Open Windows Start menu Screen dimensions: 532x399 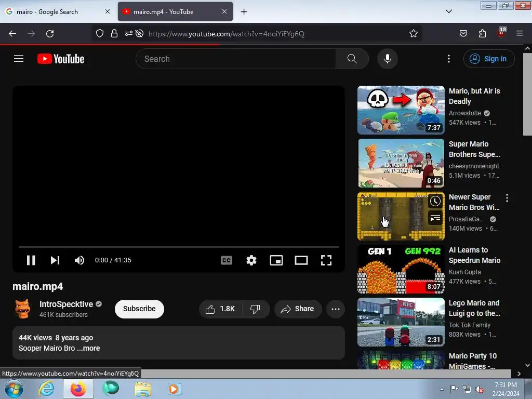(14, 389)
